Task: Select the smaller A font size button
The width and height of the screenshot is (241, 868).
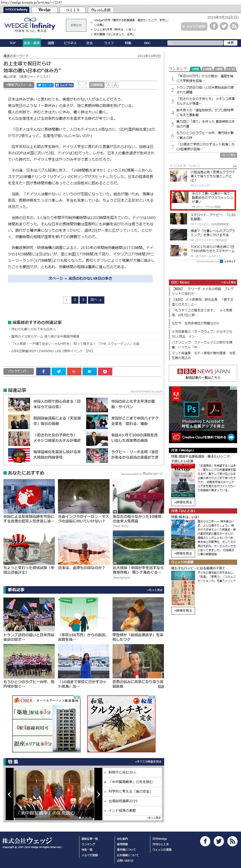Action: click(x=108, y=85)
